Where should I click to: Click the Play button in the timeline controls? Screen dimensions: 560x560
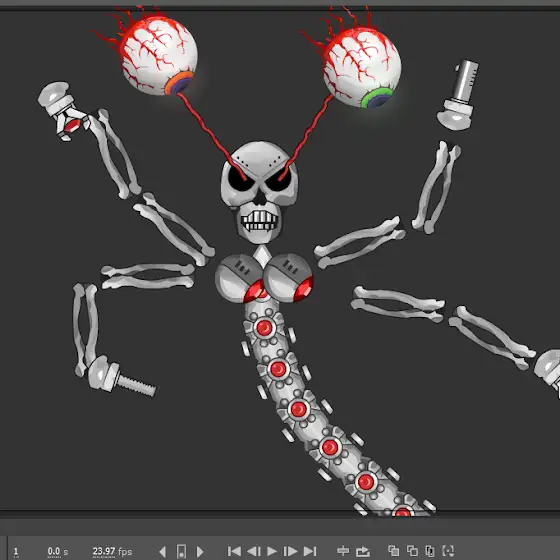(272, 551)
